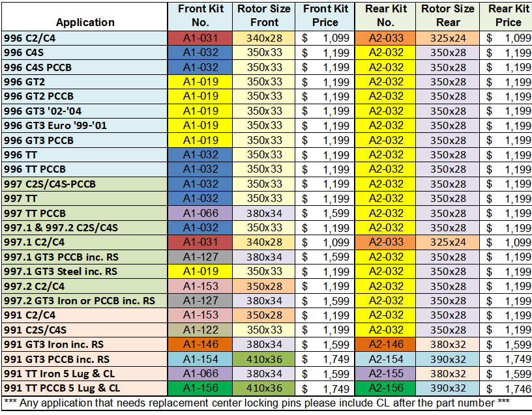Select the green A1-156 front kit cell
Screen dimensions: 532x415
[x=200, y=388]
